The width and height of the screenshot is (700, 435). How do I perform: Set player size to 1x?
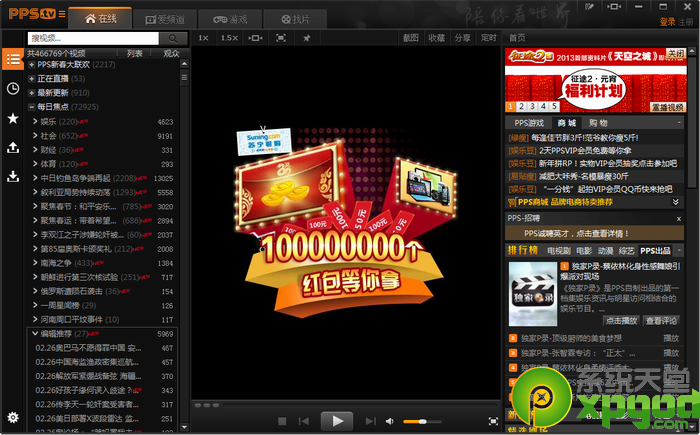tap(203, 38)
